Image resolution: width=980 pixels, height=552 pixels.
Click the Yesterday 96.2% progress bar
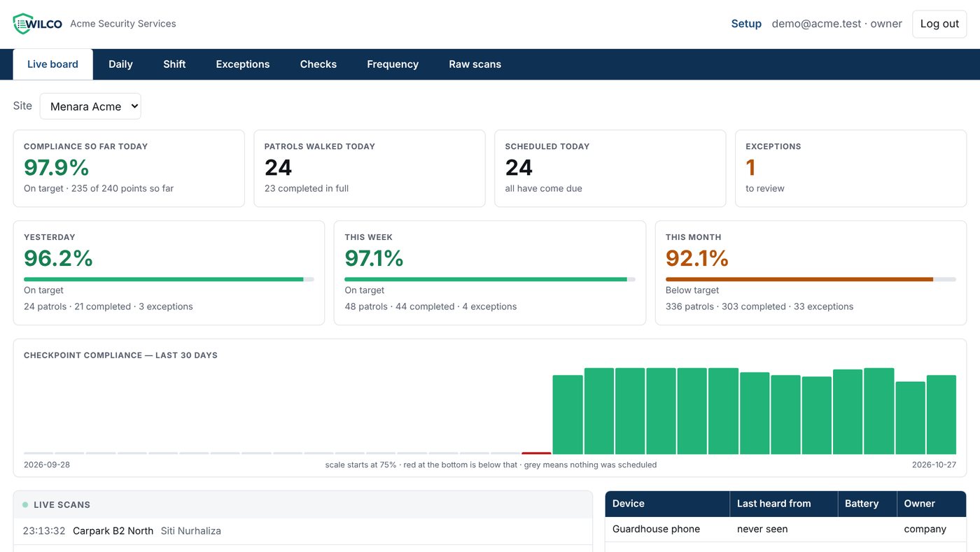point(169,279)
